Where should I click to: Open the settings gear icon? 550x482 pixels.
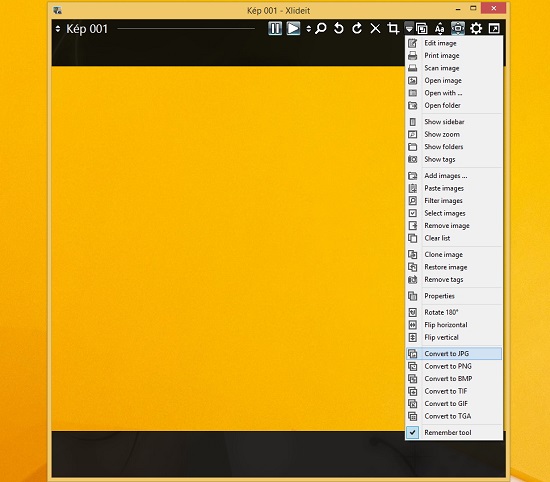(476, 28)
